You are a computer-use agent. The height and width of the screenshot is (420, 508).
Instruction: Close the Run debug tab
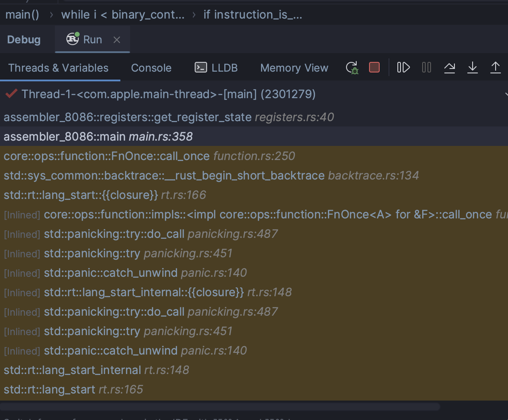(117, 40)
